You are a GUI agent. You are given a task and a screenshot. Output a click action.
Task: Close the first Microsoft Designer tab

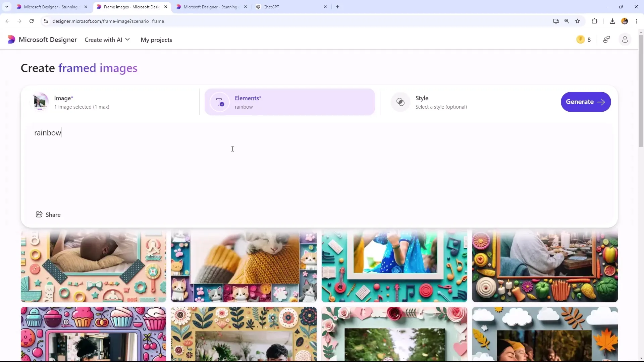coord(86,7)
